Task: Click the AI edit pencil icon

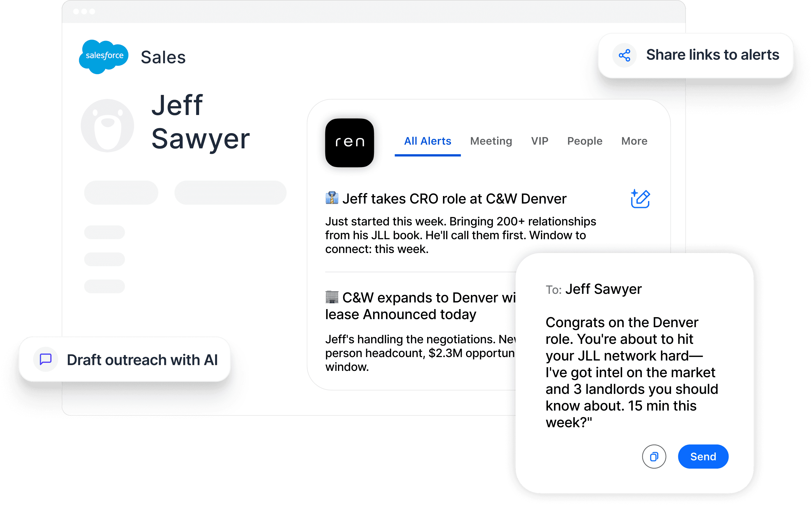Action: click(x=640, y=198)
